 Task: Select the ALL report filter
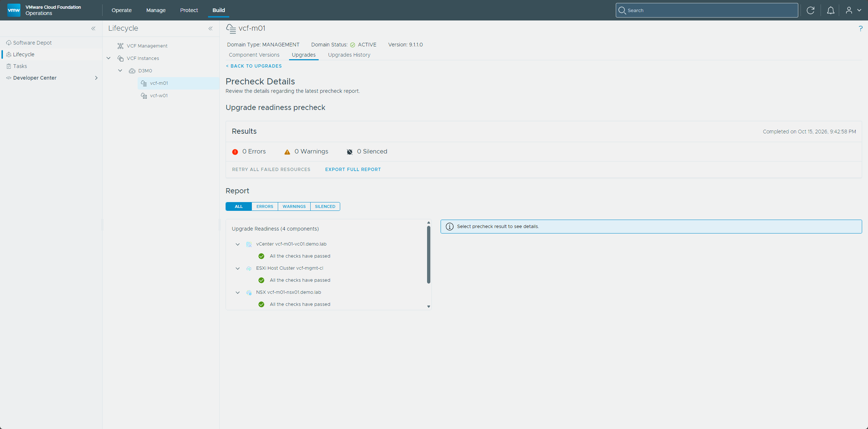tap(239, 206)
